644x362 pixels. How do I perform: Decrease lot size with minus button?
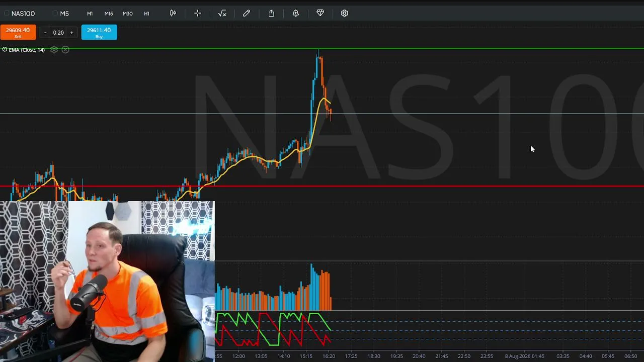45,33
